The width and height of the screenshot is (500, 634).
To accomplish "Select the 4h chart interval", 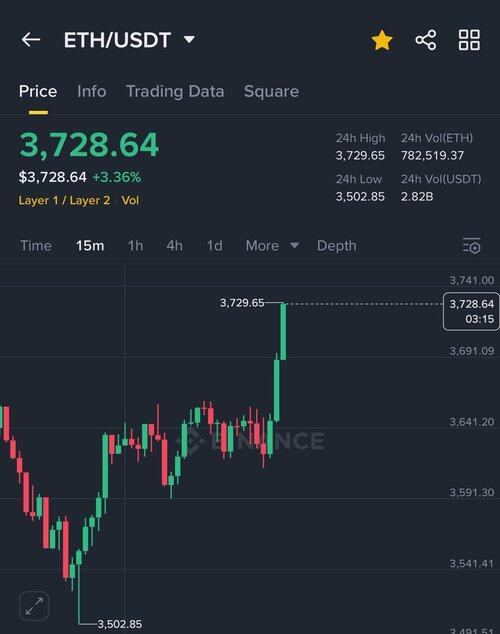I will click(175, 245).
